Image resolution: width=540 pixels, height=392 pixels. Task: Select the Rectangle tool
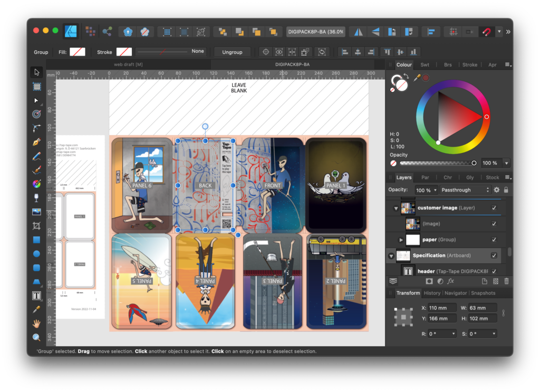pos(36,240)
